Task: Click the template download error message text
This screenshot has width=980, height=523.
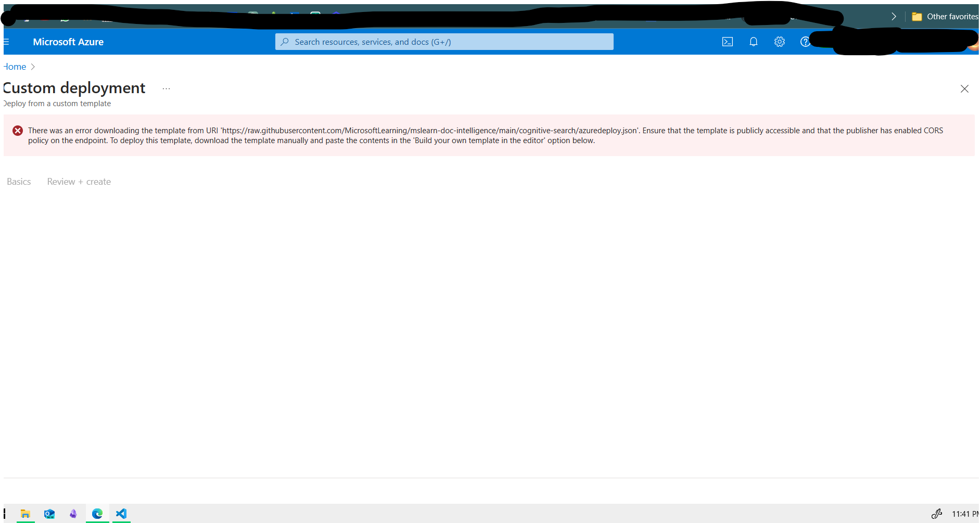Action: pos(486,135)
